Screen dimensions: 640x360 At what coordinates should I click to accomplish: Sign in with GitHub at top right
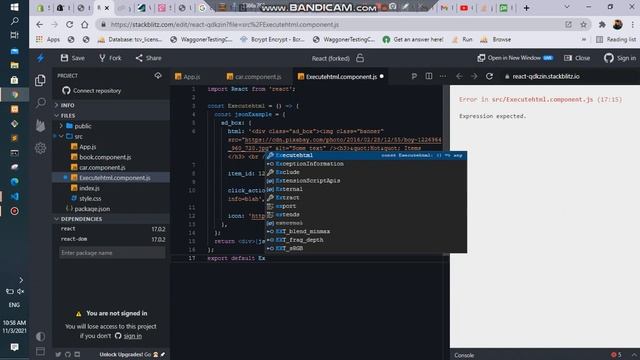pyautogui.click(x=620, y=58)
